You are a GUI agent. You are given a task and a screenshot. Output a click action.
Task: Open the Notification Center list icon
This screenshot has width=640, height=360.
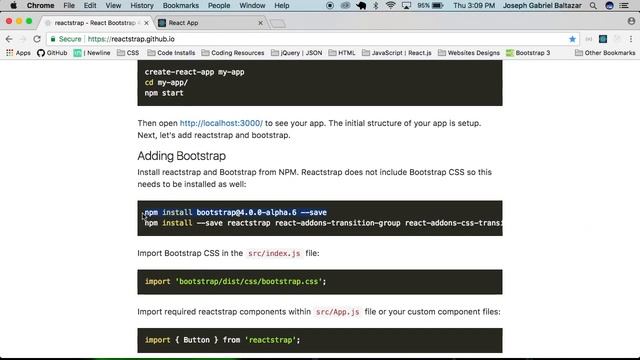pos(624,5)
